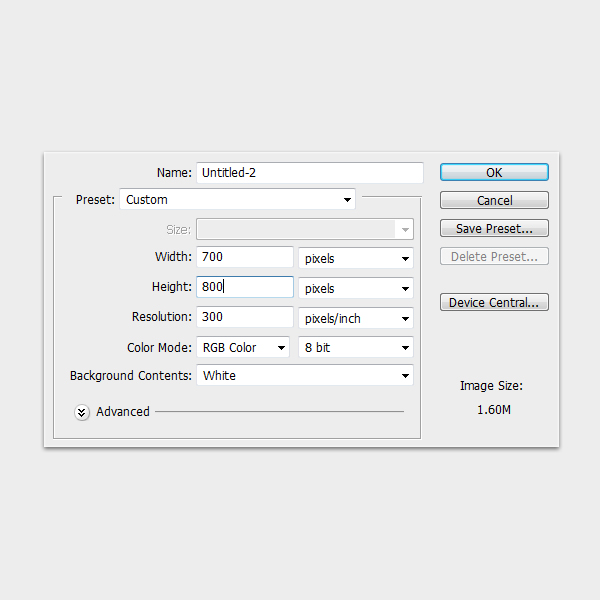Click the Name text field
This screenshot has width=600, height=600.
[309, 173]
